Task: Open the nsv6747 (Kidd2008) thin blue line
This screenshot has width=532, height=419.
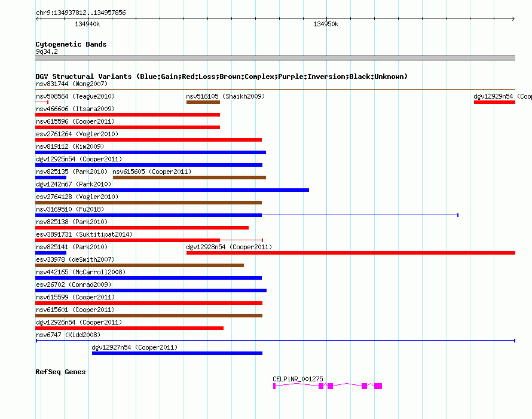Action: click(x=276, y=340)
